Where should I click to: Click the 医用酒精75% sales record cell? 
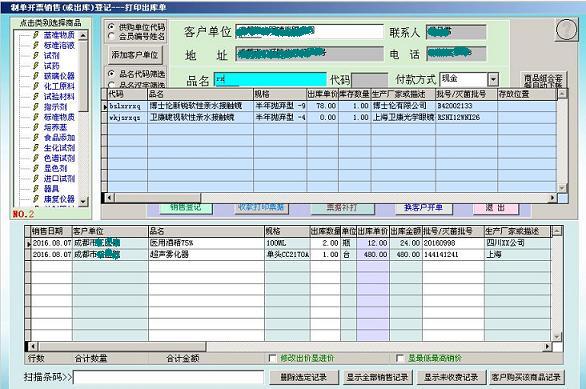click(x=207, y=243)
